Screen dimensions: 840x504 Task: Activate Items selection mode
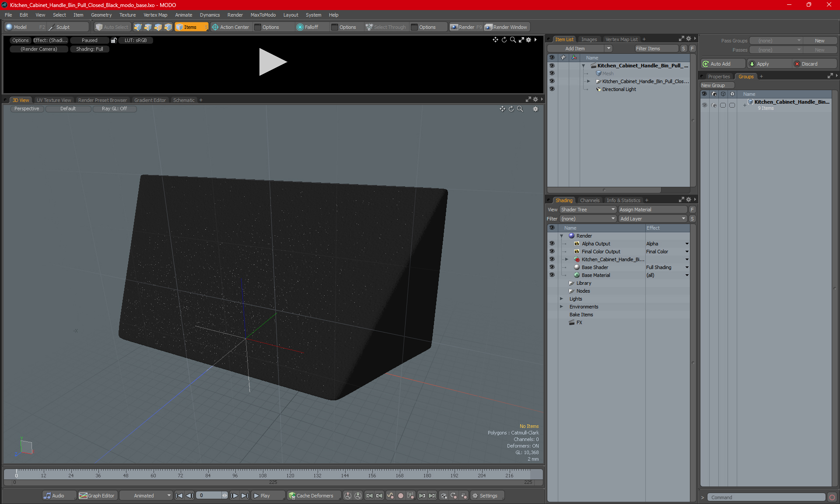pos(191,27)
